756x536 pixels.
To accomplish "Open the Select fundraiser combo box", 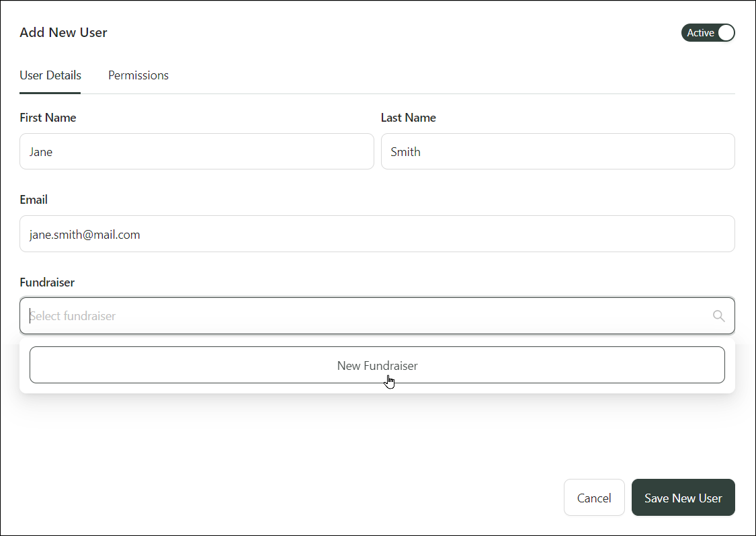I will click(x=376, y=316).
